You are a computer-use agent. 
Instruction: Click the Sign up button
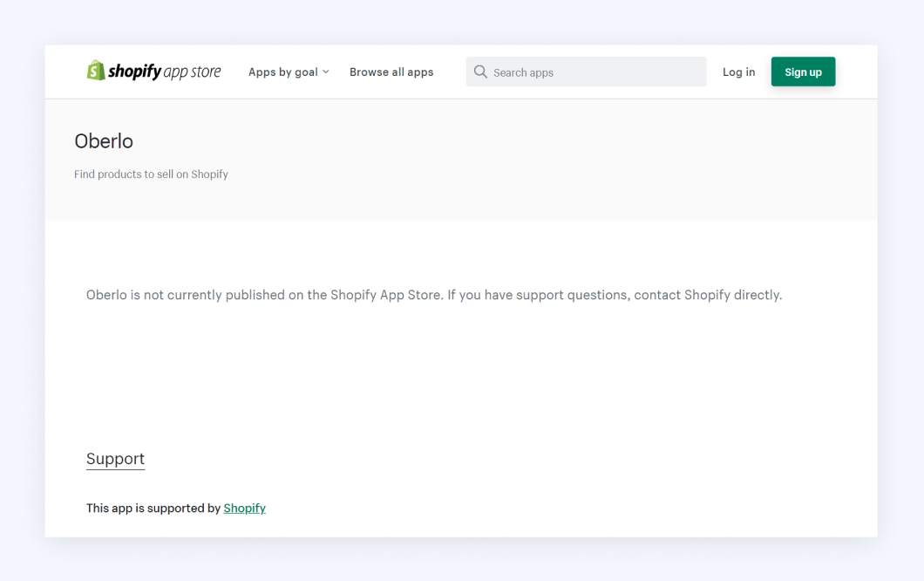(x=803, y=72)
